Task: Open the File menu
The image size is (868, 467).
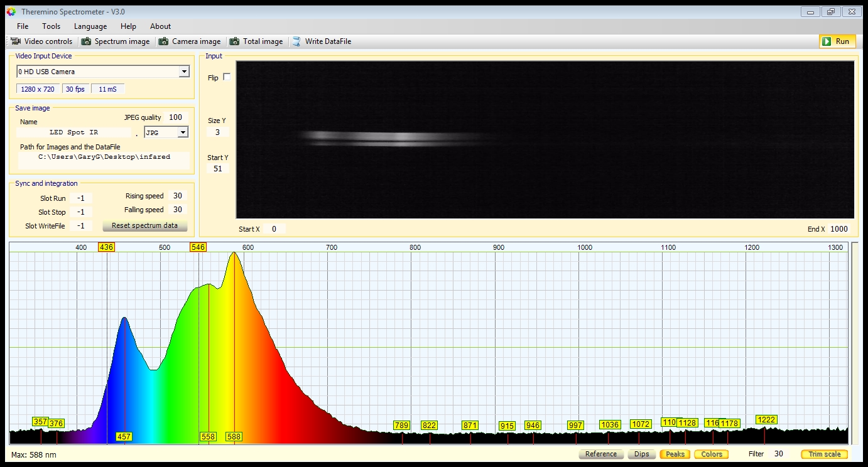Action: tap(23, 26)
